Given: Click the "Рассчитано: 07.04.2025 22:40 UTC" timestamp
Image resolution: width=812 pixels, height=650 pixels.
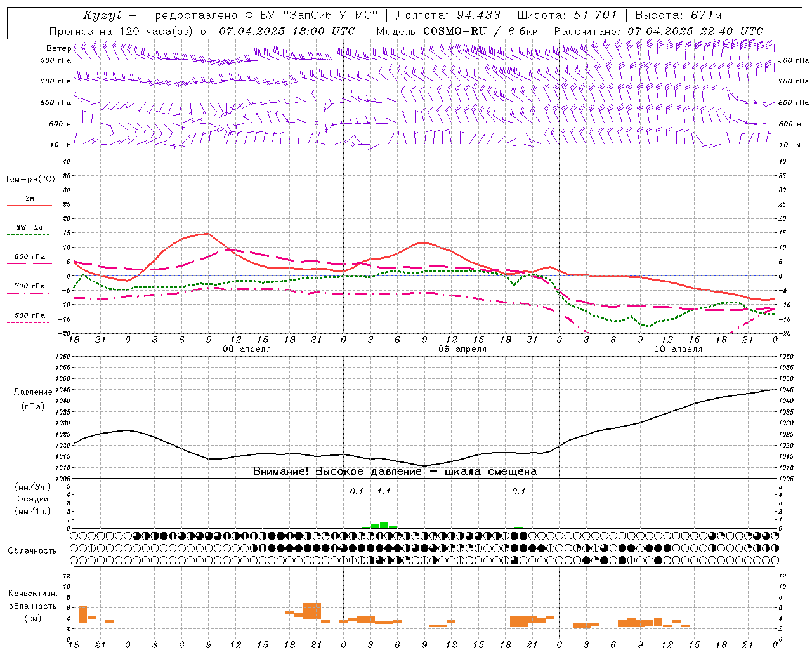Looking at the screenshot, I should point(658,31).
